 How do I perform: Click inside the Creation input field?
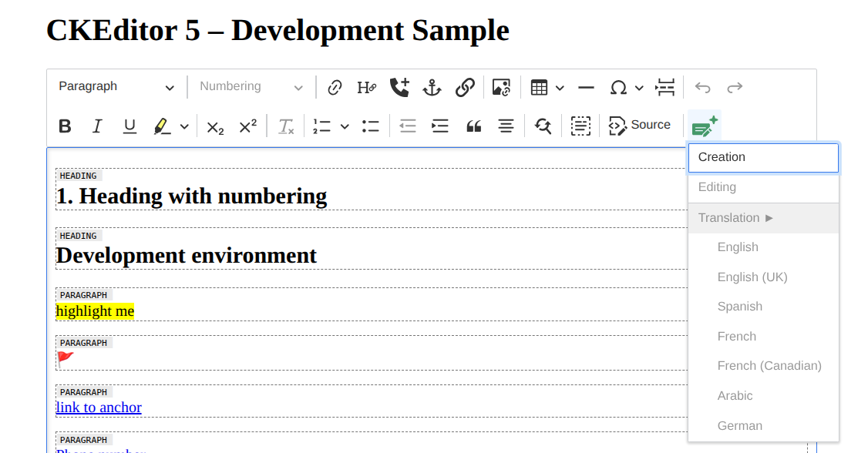[x=762, y=158]
